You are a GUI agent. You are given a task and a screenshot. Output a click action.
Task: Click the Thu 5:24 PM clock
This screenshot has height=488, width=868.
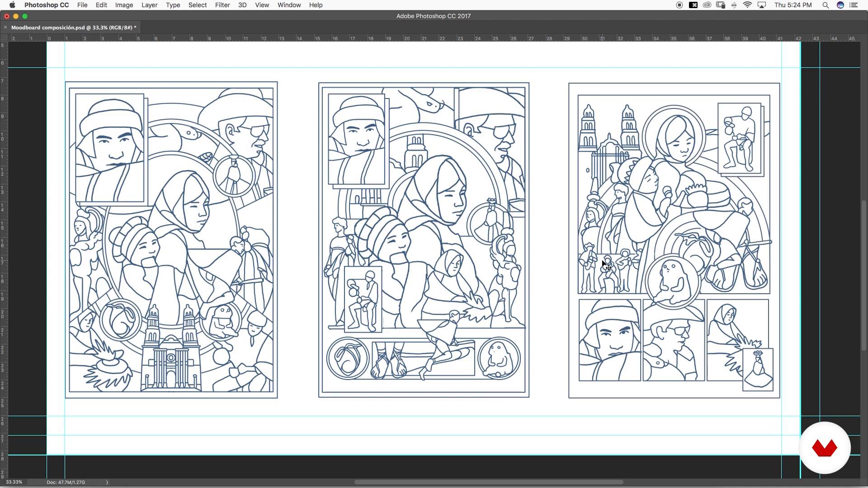pos(793,5)
